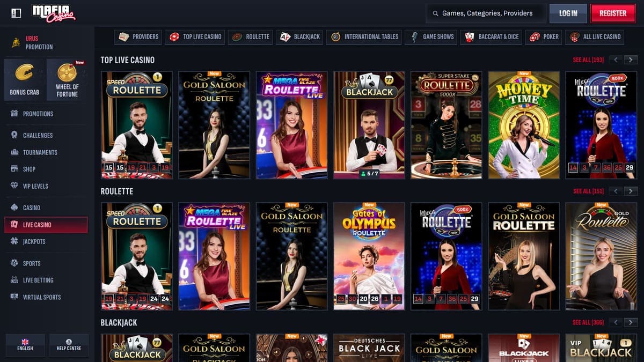Open the Mafia Casino logo home link

54,13
